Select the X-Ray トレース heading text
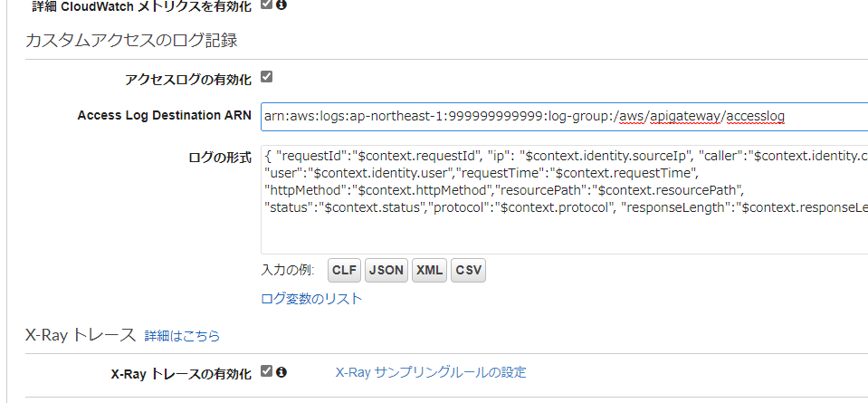868x403 pixels. coord(81,334)
